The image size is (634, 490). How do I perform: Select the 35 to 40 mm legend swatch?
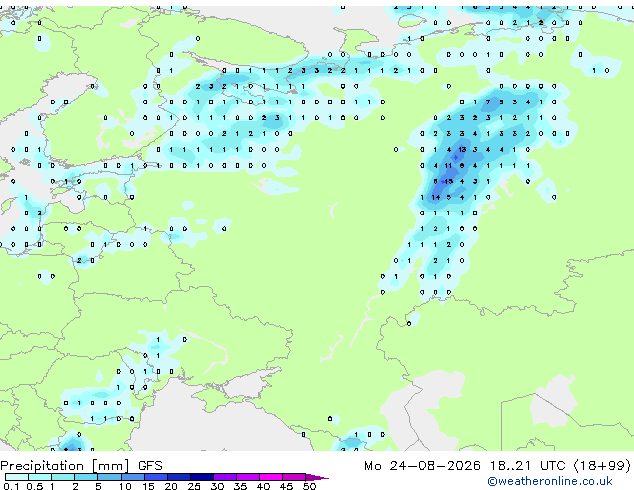[x=247, y=477]
